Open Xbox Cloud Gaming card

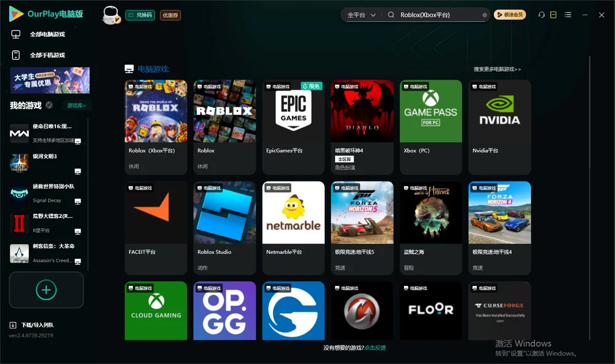click(156, 311)
